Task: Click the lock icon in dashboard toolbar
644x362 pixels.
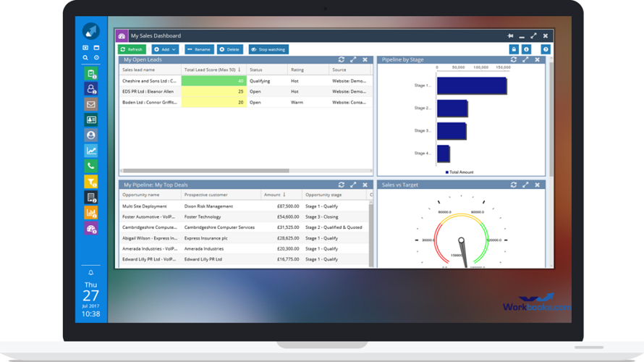Action: (x=514, y=49)
